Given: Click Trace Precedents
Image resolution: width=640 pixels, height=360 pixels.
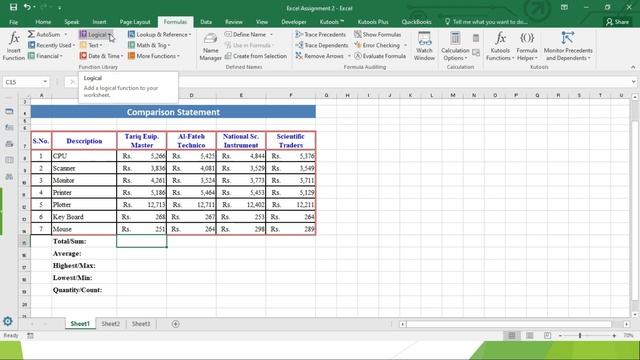Looking at the screenshot, I should click(x=320, y=35).
